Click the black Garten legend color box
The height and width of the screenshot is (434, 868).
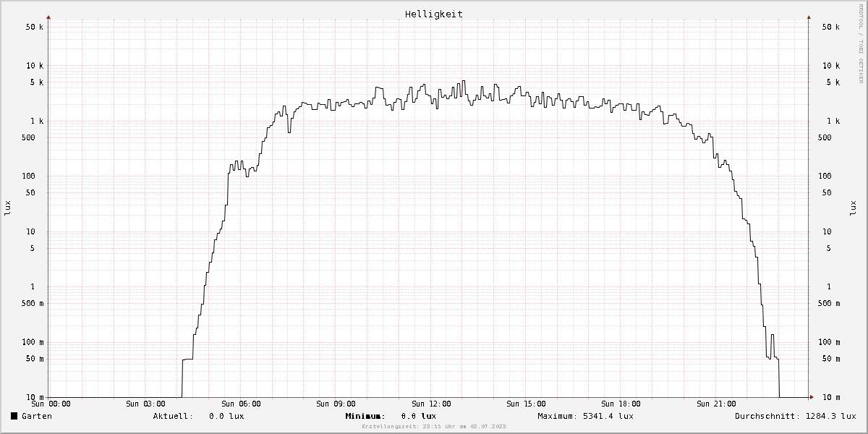click(14, 416)
